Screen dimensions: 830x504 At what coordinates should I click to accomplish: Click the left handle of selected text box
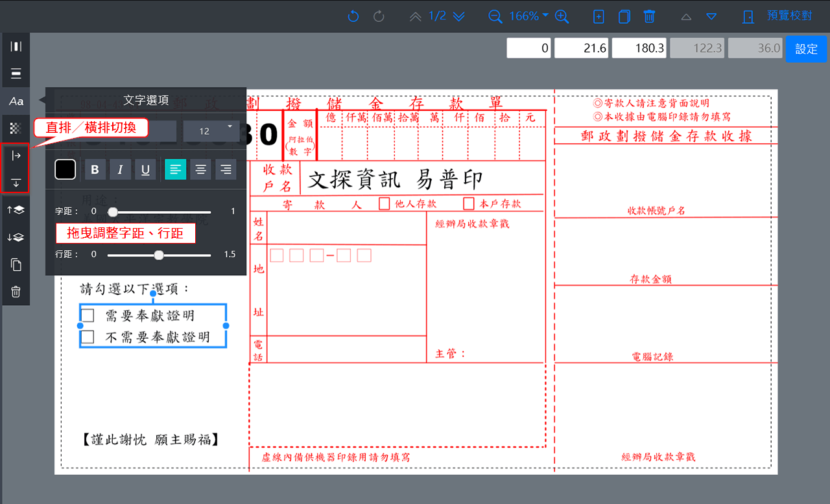(x=80, y=326)
